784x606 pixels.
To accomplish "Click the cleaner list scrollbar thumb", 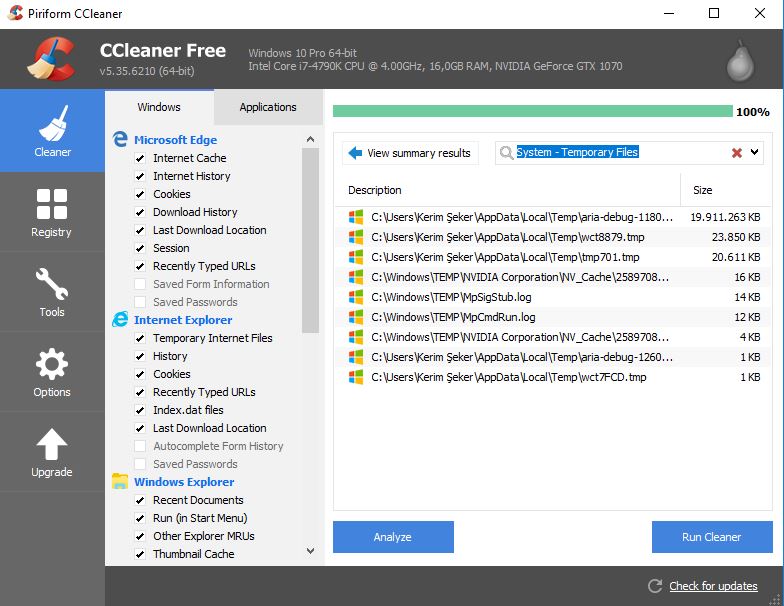I will click(310, 240).
